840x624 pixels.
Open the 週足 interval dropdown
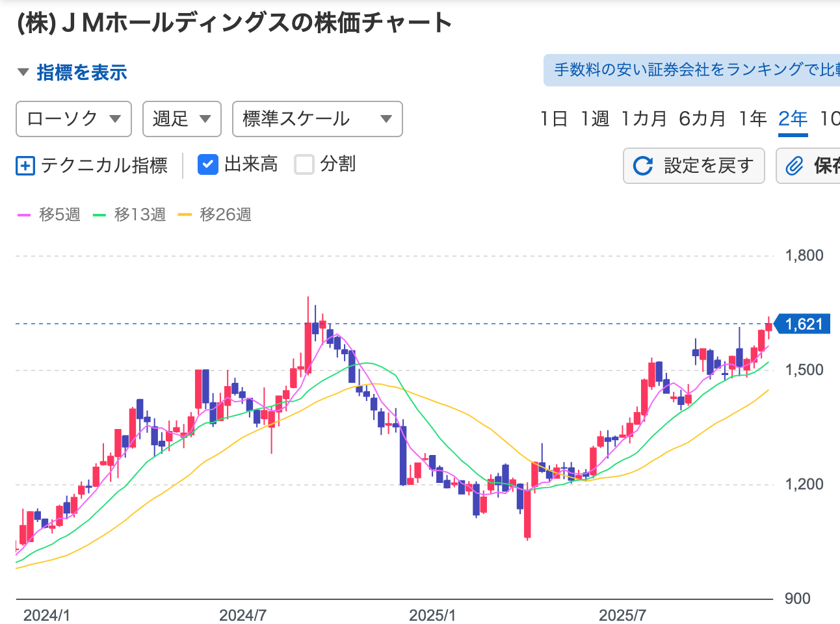[x=181, y=119]
